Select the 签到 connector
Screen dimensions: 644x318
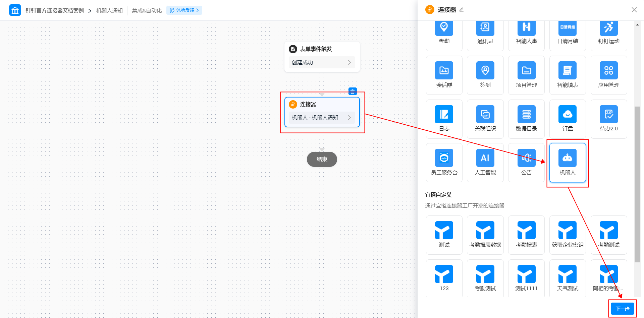tap(485, 75)
